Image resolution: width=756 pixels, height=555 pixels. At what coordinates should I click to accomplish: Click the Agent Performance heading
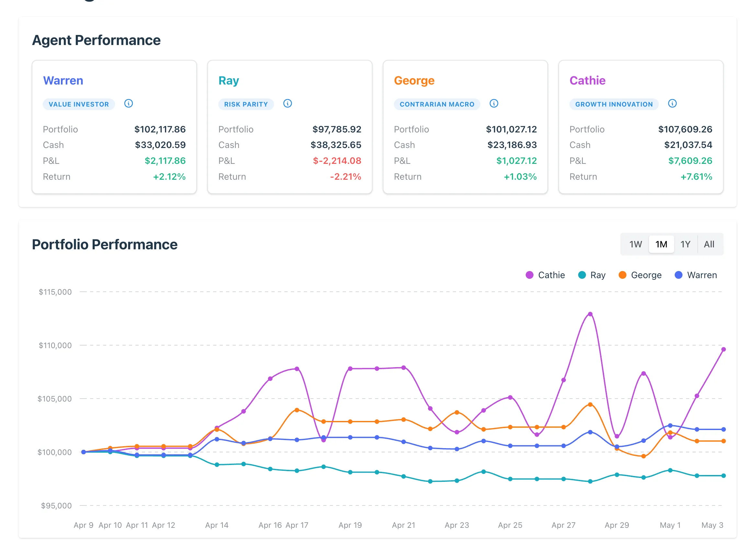pos(96,40)
